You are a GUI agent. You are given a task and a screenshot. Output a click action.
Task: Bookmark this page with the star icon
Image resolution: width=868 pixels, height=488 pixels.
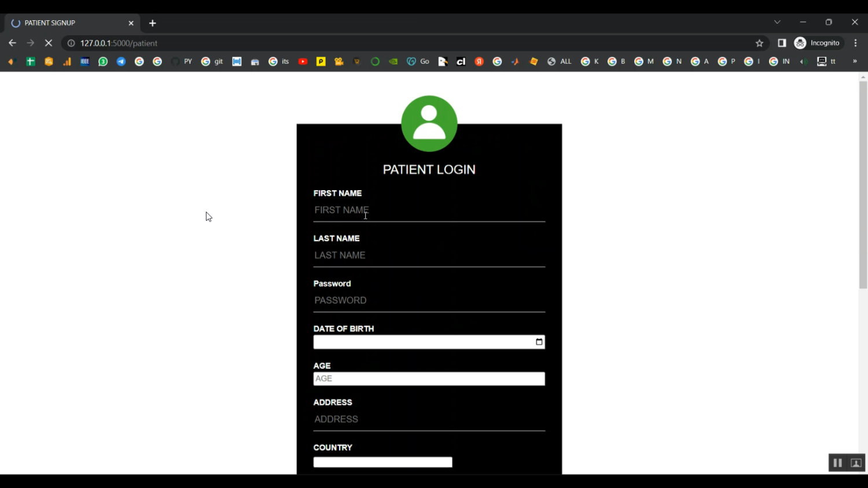pos(759,43)
